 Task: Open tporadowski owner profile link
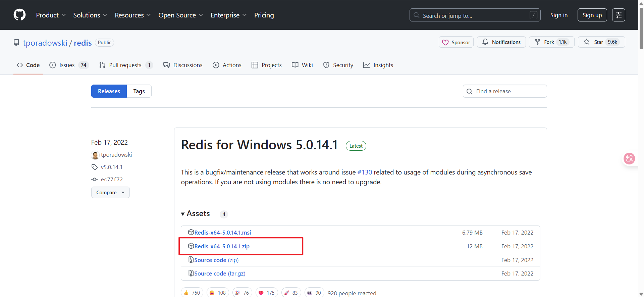[45, 43]
